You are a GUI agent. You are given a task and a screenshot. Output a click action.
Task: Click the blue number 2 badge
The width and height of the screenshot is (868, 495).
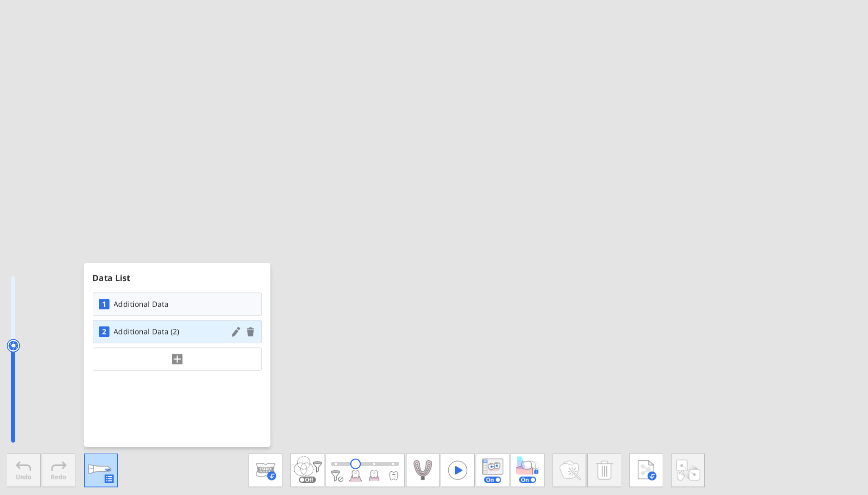tap(104, 332)
